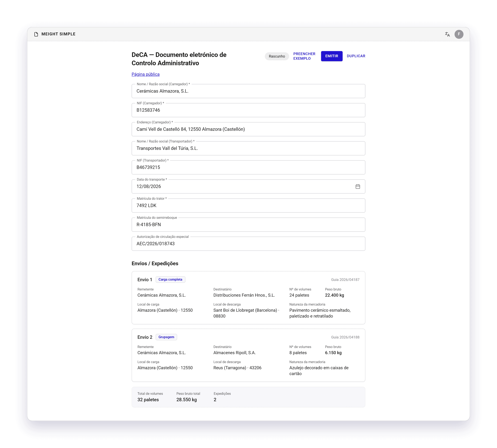Image resolution: width=497 pixels, height=448 pixels.
Task: Click the Envio 2 card title
Action: click(x=145, y=338)
